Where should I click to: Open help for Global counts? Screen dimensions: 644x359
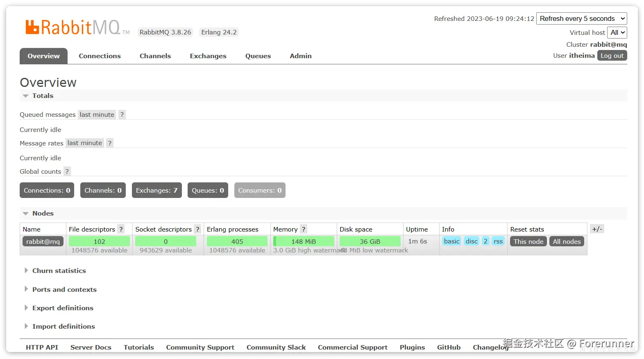point(67,171)
